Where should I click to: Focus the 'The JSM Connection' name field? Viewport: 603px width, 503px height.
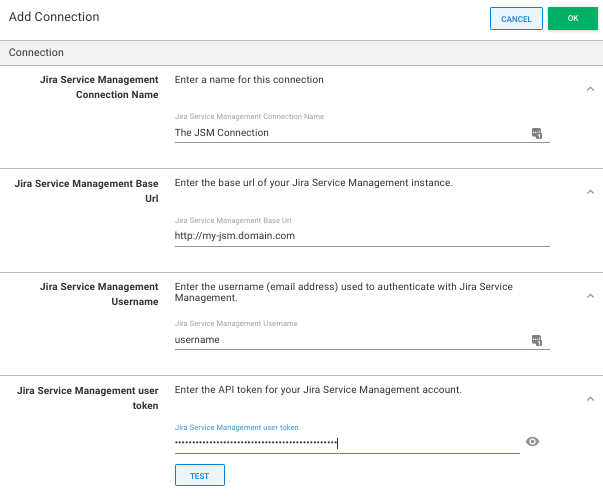tap(350, 133)
